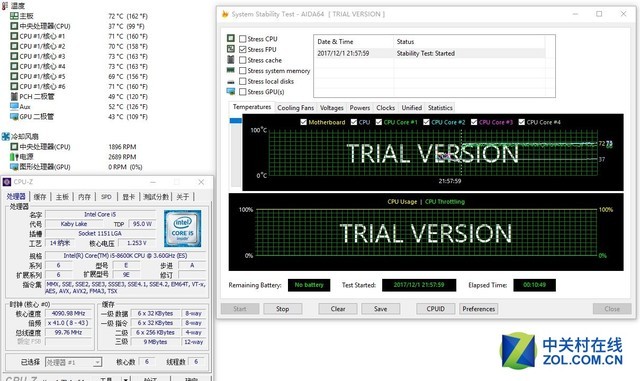The height and width of the screenshot is (381, 640).
Task: Click the RAM icon beside Stress system memory
Action: point(231,70)
